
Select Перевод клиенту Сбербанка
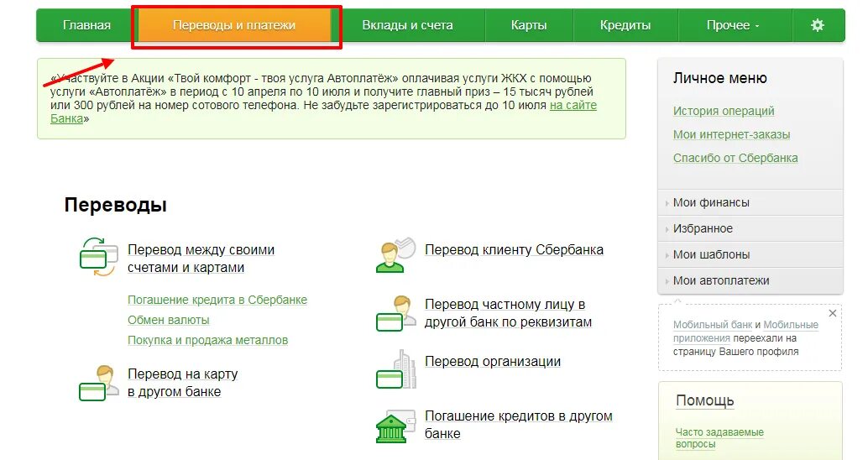point(514,249)
